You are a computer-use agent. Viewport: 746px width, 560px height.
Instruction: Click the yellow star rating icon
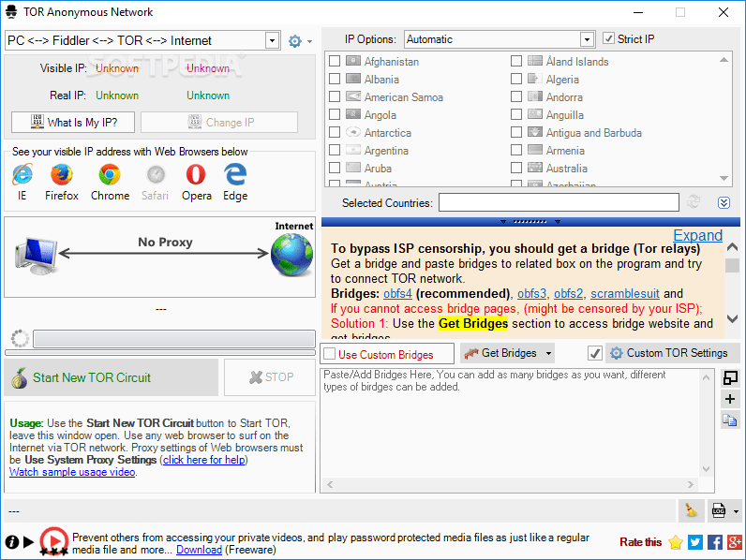pos(675,542)
